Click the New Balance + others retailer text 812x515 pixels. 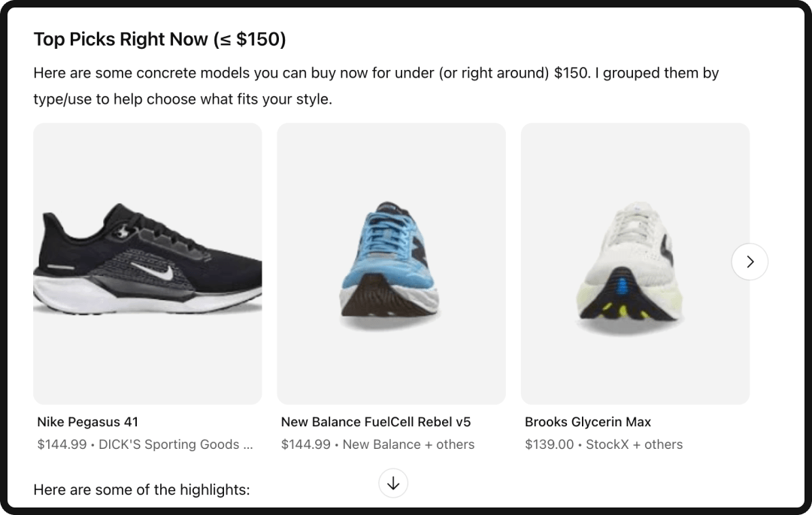pyautogui.click(x=408, y=444)
